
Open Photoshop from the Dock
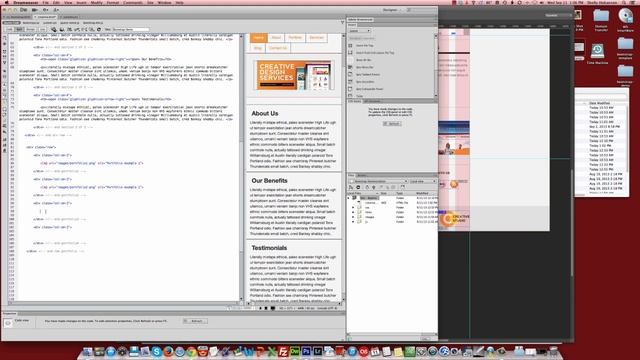pos(306,351)
